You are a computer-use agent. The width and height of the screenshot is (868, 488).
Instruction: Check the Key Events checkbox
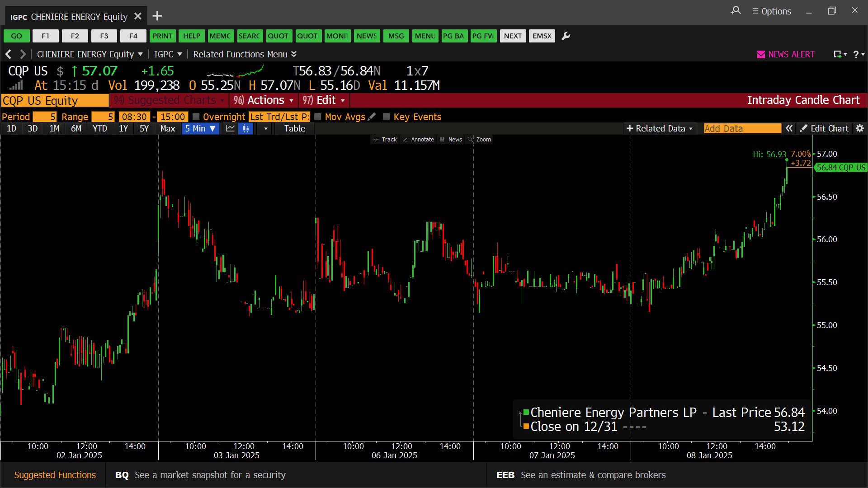click(386, 117)
